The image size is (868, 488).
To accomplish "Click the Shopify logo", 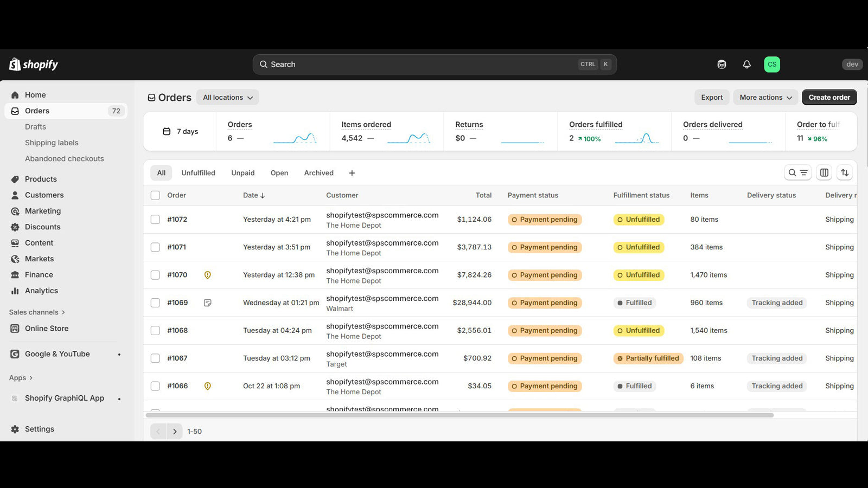I will click(34, 65).
